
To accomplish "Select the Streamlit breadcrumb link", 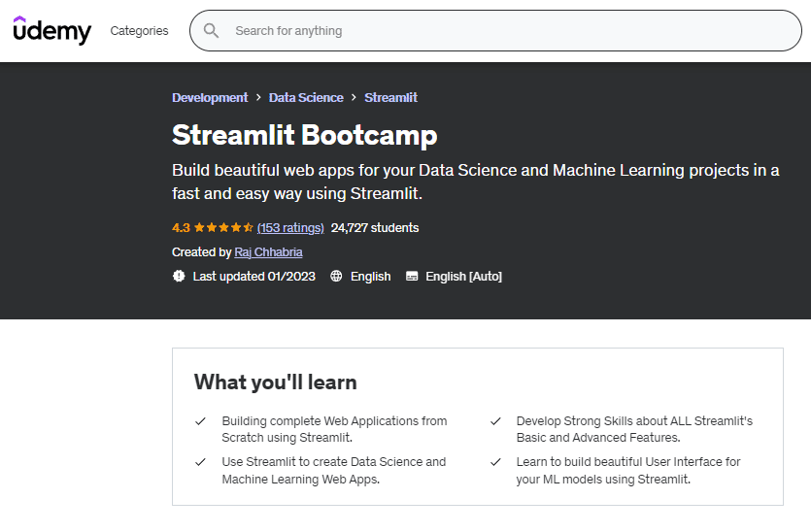I will tap(390, 98).
